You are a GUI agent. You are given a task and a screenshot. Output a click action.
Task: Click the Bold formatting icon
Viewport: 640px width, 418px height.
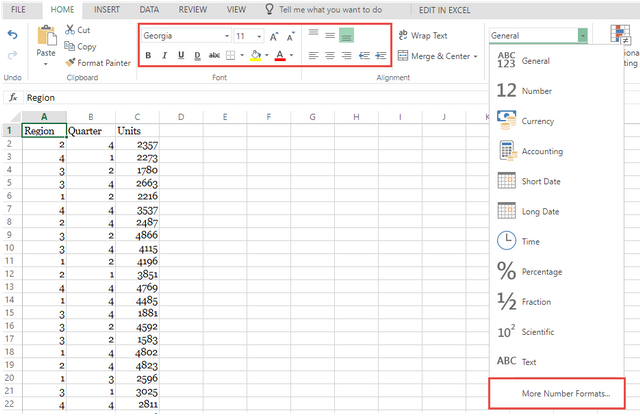tap(148, 56)
